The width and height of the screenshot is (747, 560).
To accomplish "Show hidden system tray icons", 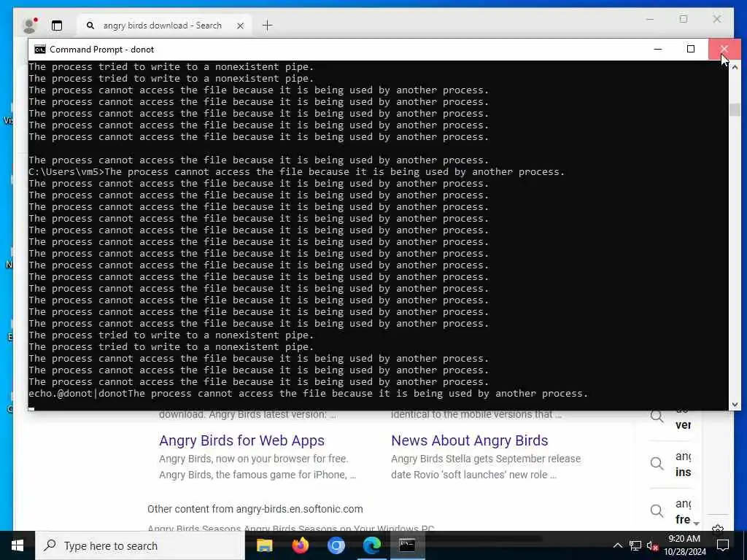I will (617, 545).
